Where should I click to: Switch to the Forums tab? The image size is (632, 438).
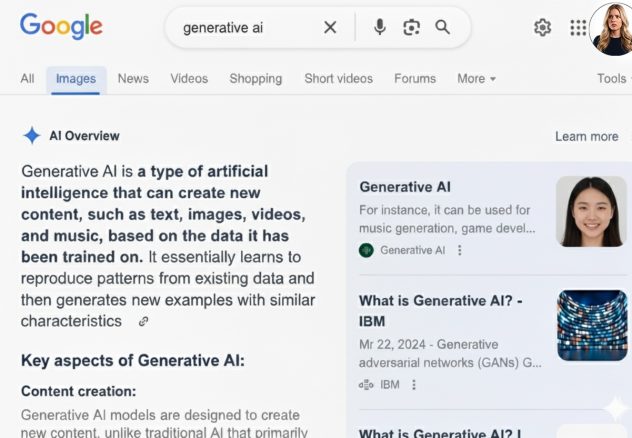415,79
